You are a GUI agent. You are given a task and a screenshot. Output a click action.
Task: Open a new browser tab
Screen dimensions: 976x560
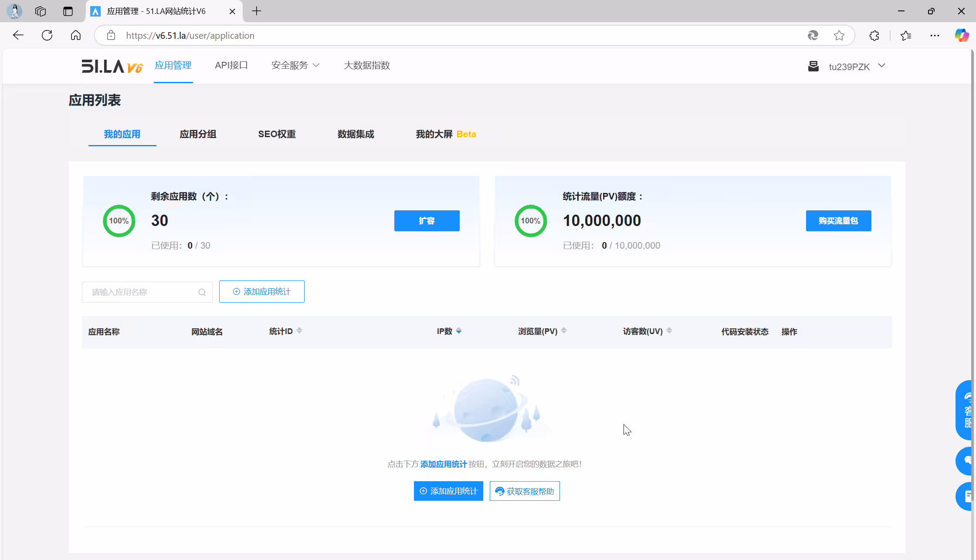point(257,11)
